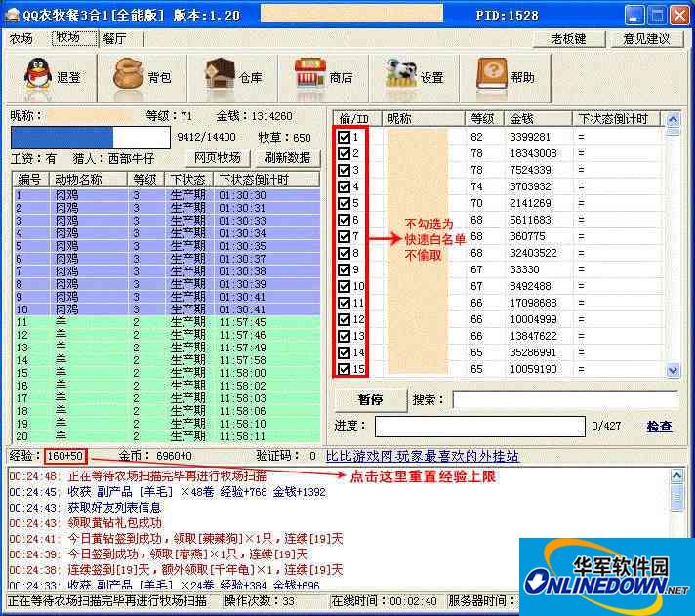The image size is (695, 616).
Task: Switch to the 餐厅 tab
Action: (115, 39)
